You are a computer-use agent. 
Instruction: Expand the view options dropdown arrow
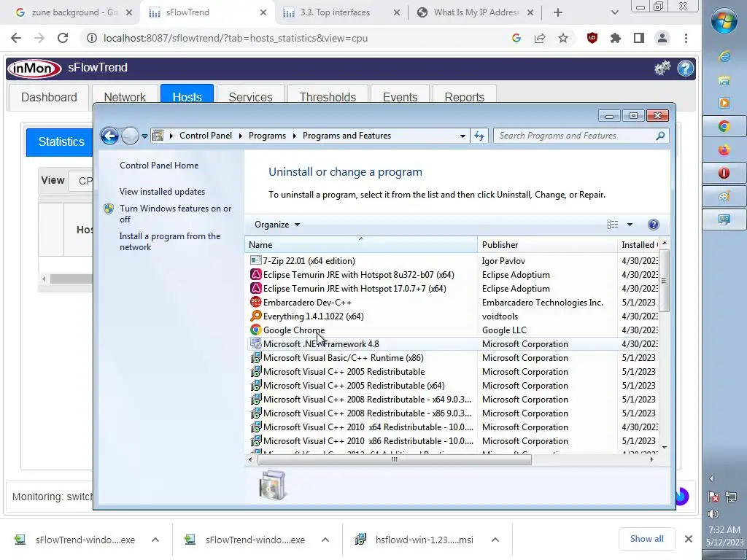click(x=630, y=225)
